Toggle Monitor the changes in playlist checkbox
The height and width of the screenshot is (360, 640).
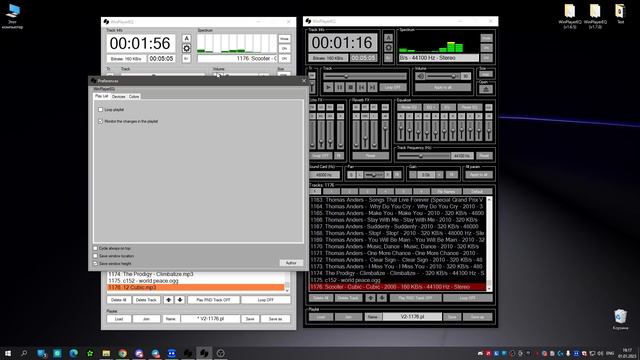[x=100, y=121]
